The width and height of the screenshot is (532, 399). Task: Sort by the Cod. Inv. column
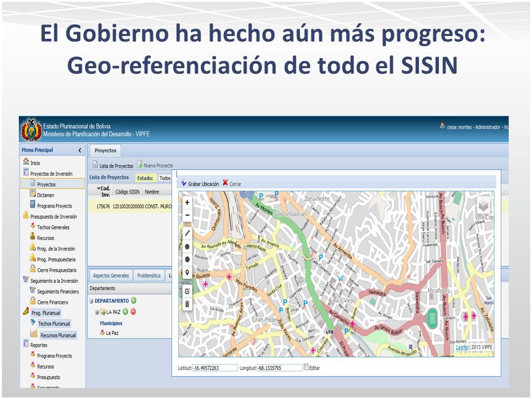coord(103,191)
